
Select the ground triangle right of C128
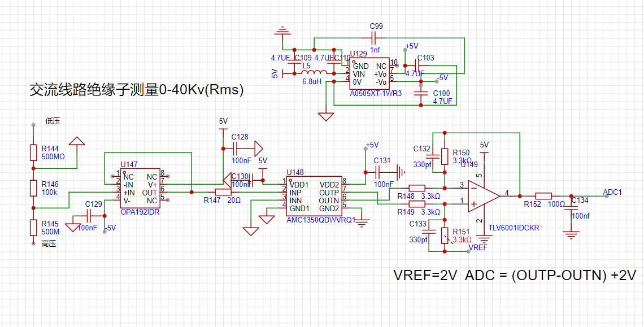(258, 148)
